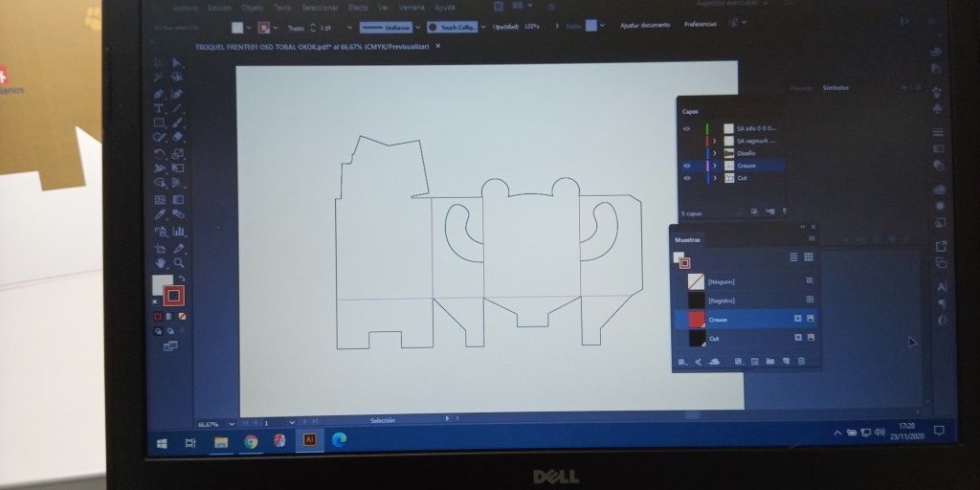Select the Rotate tool

tap(159, 153)
